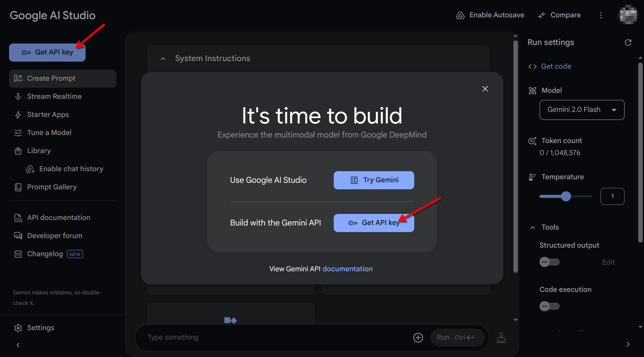Click the sidebar Get API key button
The image size is (644, 357).
point(47,52)
